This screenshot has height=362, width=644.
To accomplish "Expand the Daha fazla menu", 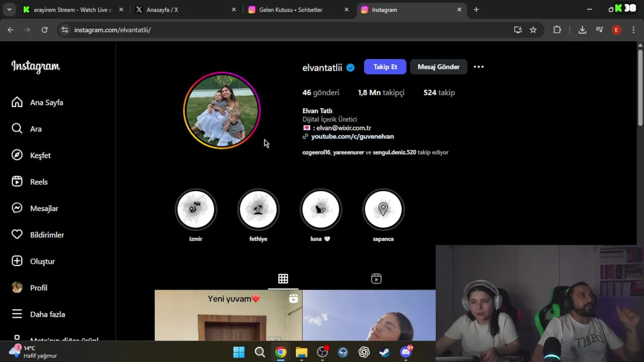I will coord(39,314).
